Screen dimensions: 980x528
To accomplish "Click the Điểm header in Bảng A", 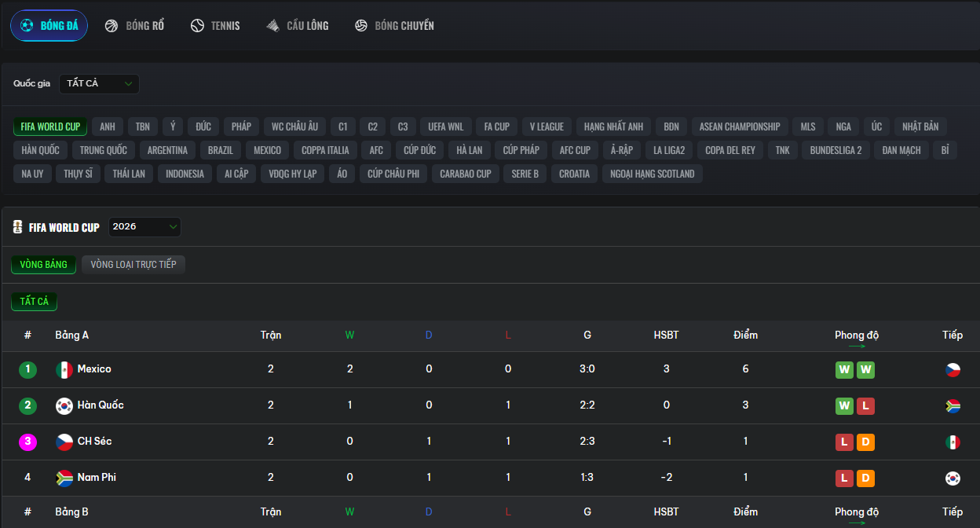I will (x=745, y=335).
